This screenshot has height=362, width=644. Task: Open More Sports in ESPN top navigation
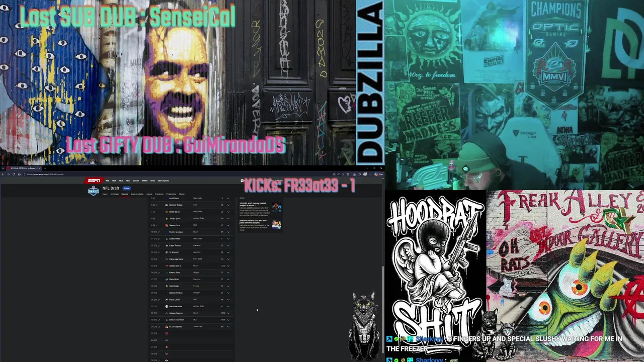pyautogui.click(x=164, y=180)
